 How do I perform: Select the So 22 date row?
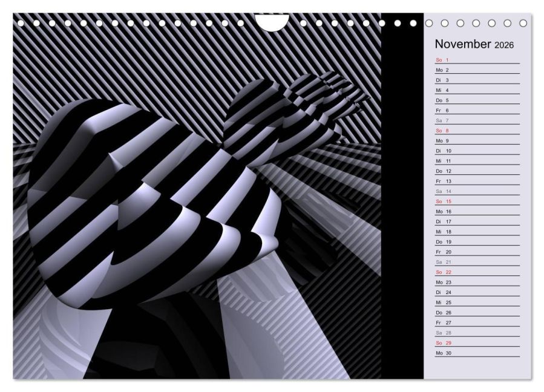click(x=477, y=272)
